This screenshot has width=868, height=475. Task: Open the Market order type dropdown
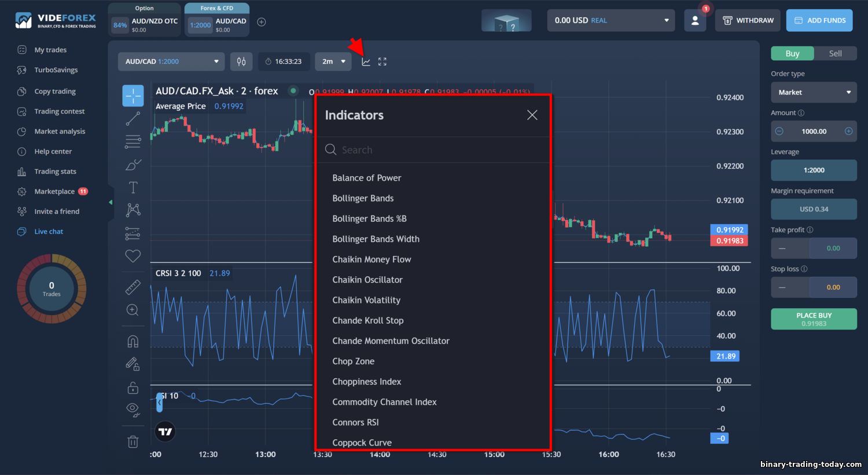pos(814,92)
